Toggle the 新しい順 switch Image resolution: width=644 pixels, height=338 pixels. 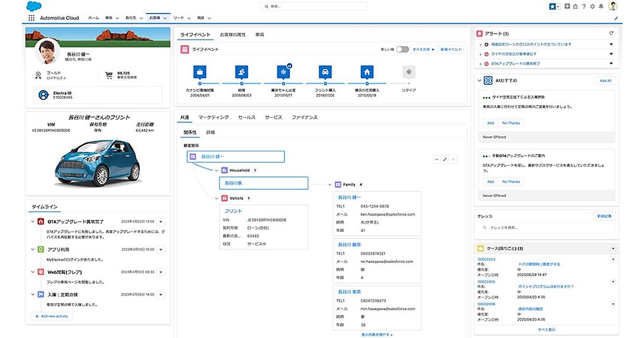(402, 49)
